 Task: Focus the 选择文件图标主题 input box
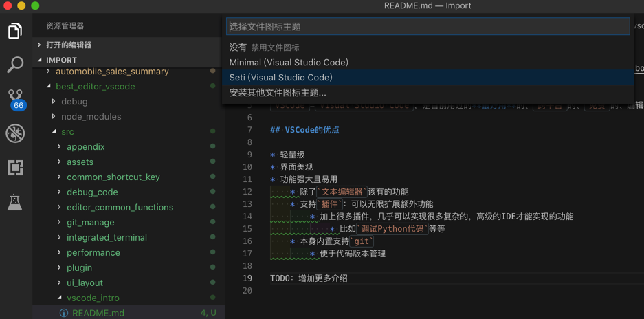coord(428,26)
